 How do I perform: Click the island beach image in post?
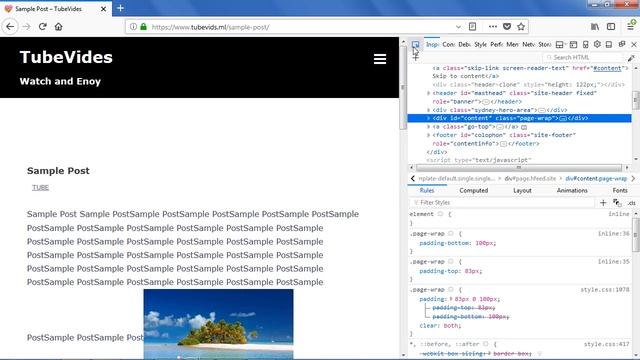point(218,324)
